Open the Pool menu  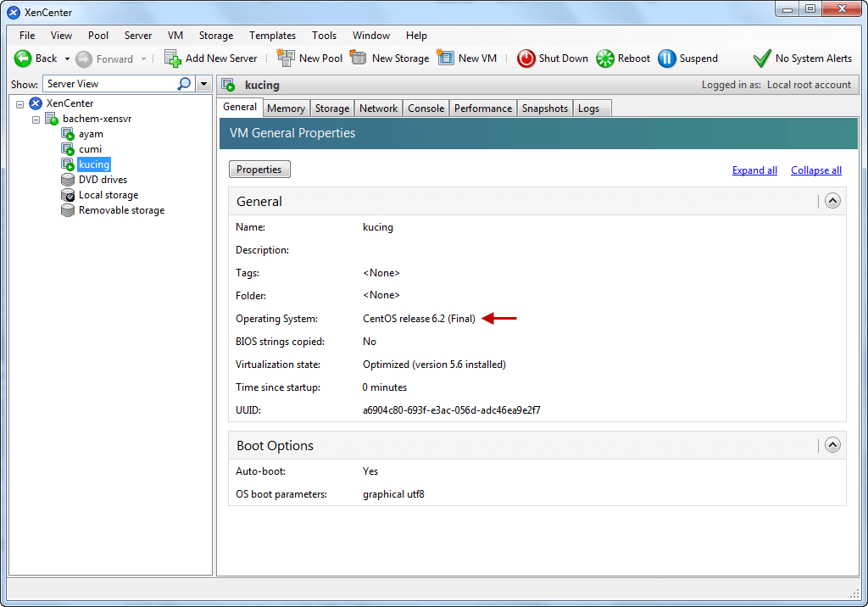pyautogui.click(x=98, y=36)
